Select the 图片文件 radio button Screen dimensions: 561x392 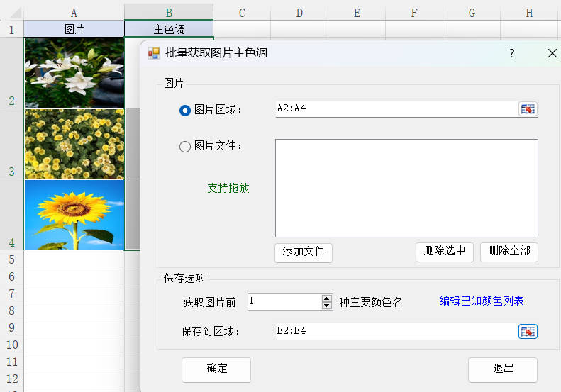pos(185,146)
